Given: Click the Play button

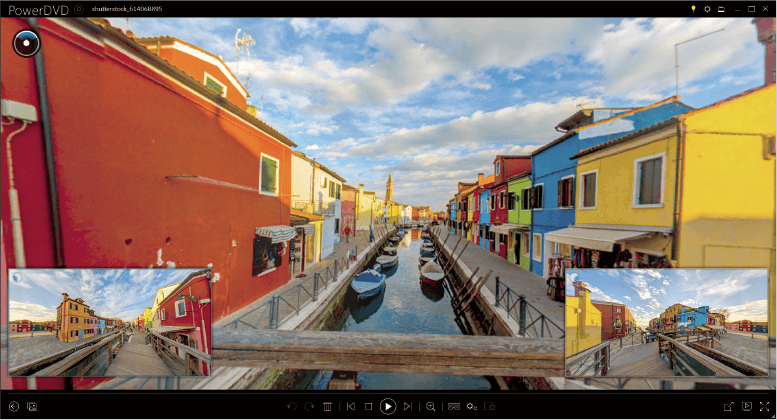Looking at the screenshot, I should pos(388,406).
